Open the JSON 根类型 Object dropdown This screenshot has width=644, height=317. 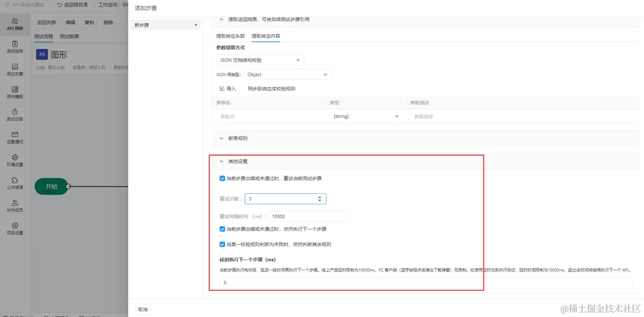pyautogui.click(x=287, y=74)
